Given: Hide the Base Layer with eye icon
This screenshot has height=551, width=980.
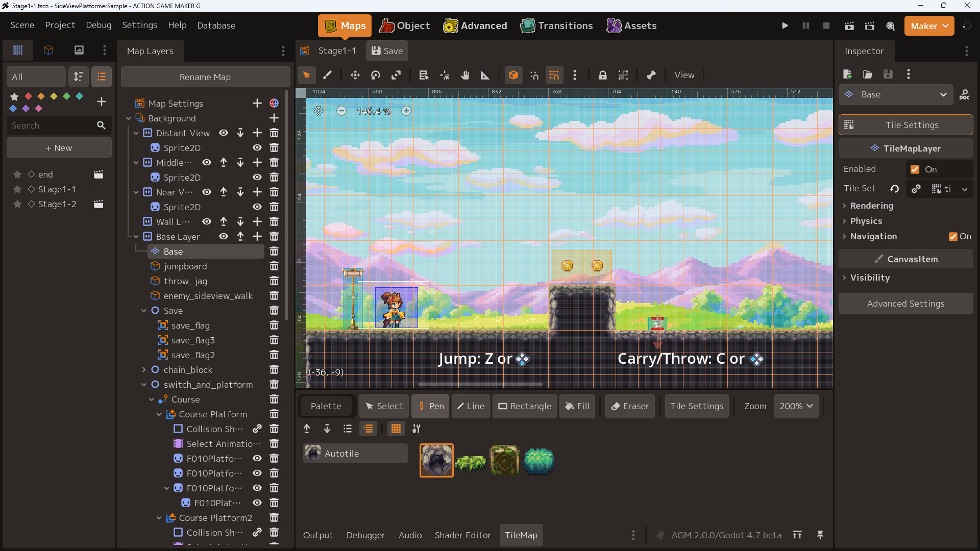Looking at the screenshot, I should [x=224, y=237].
